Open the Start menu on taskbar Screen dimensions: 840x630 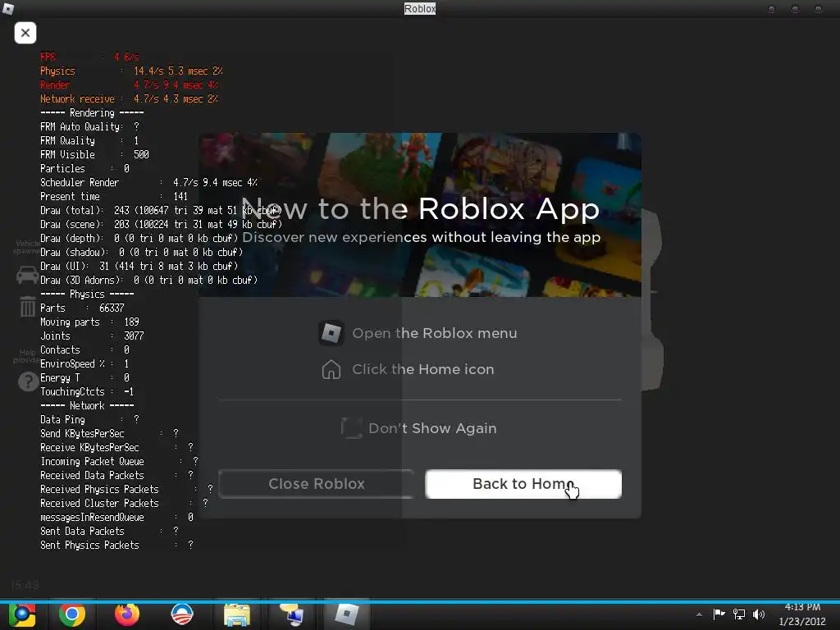coord(22,615)
